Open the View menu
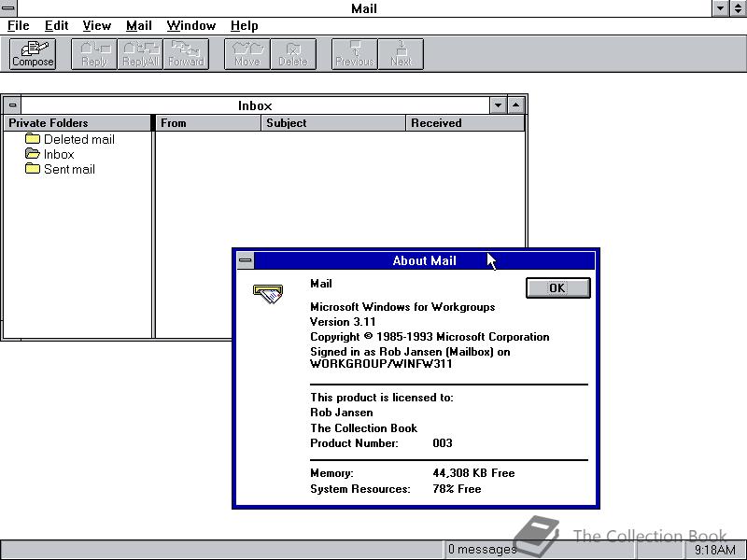This screenshot has width=747, height=560. [97, 26]
